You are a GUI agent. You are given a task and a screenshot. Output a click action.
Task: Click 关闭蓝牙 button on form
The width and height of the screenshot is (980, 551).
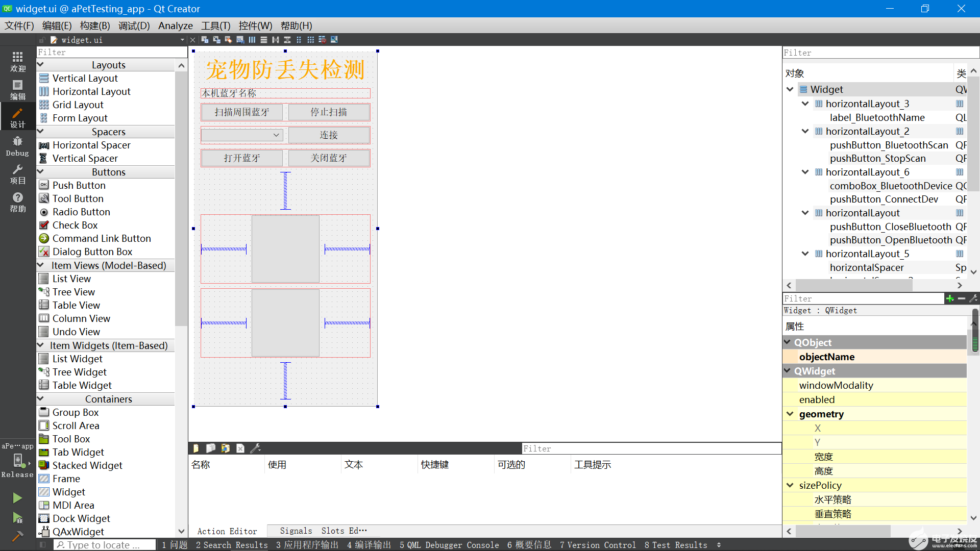click(329, 158)
